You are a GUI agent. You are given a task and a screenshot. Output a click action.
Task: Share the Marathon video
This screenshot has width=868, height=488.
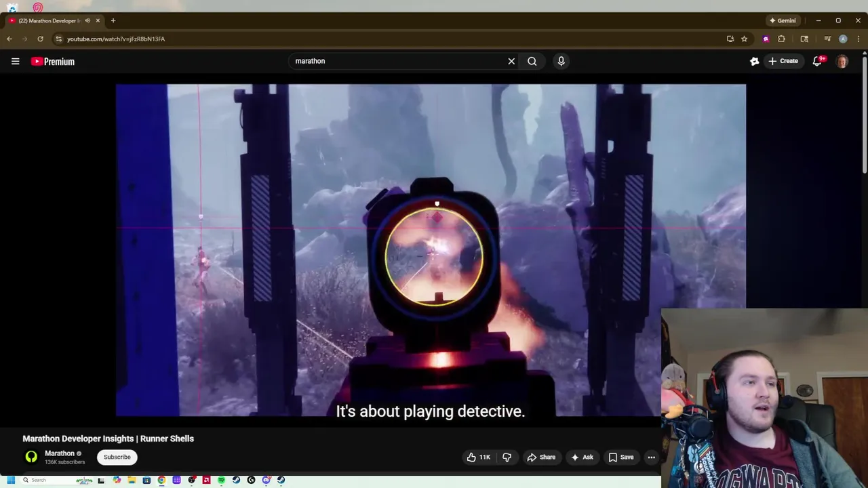[541, 457]
